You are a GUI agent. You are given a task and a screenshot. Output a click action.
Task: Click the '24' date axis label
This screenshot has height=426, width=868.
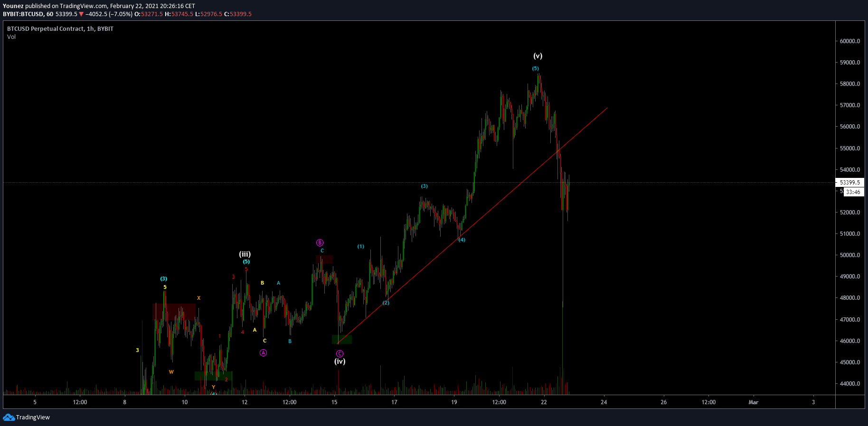coord(604,402)
